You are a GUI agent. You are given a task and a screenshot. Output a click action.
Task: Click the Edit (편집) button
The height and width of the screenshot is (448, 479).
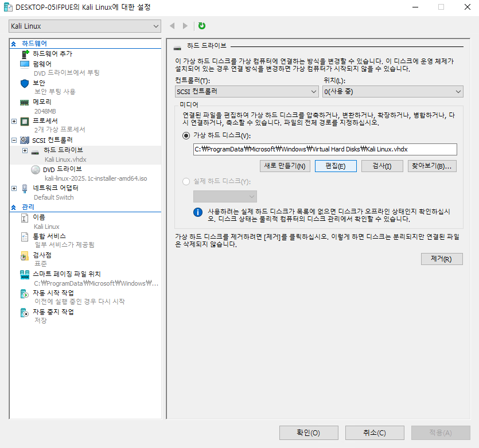coord(336,166)
